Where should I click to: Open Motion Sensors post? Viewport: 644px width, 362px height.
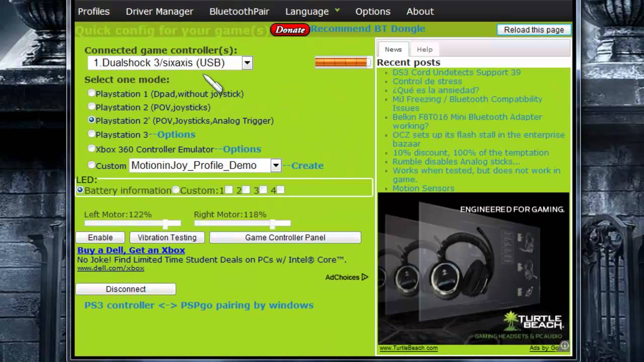(423, 189)
